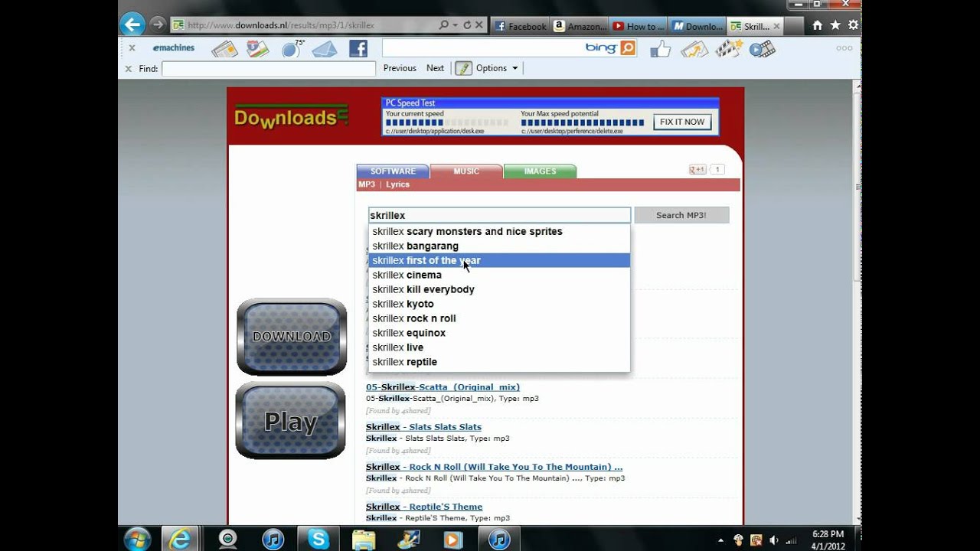Open Favorites star icon
Image resolution: width=980 pixels, height=551 pixels.
pos(835,25)
